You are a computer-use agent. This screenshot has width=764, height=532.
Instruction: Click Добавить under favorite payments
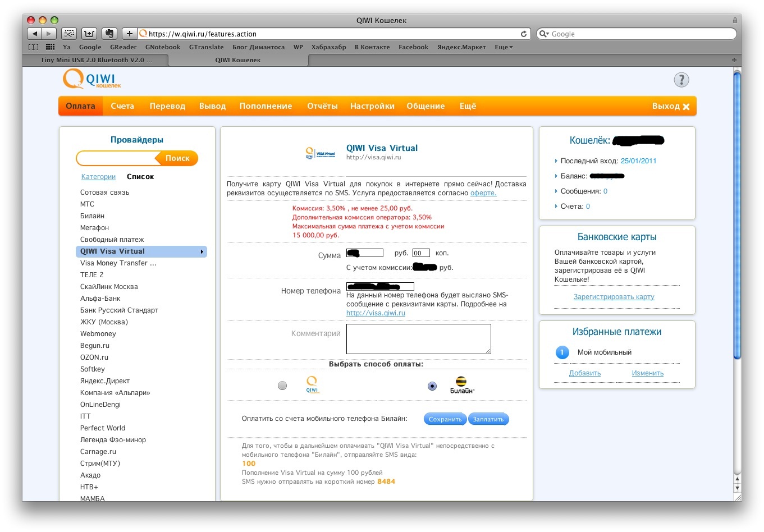[x=585, y=373]
